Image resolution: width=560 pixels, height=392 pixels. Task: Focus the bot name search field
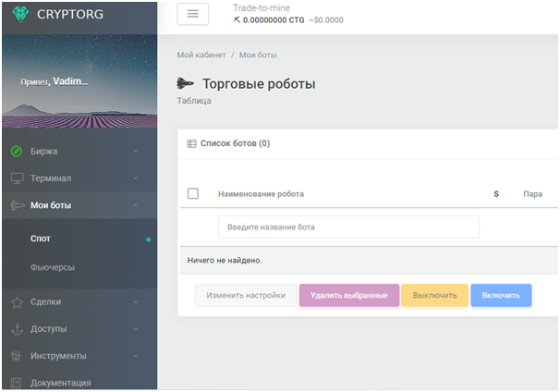[348, 227]
